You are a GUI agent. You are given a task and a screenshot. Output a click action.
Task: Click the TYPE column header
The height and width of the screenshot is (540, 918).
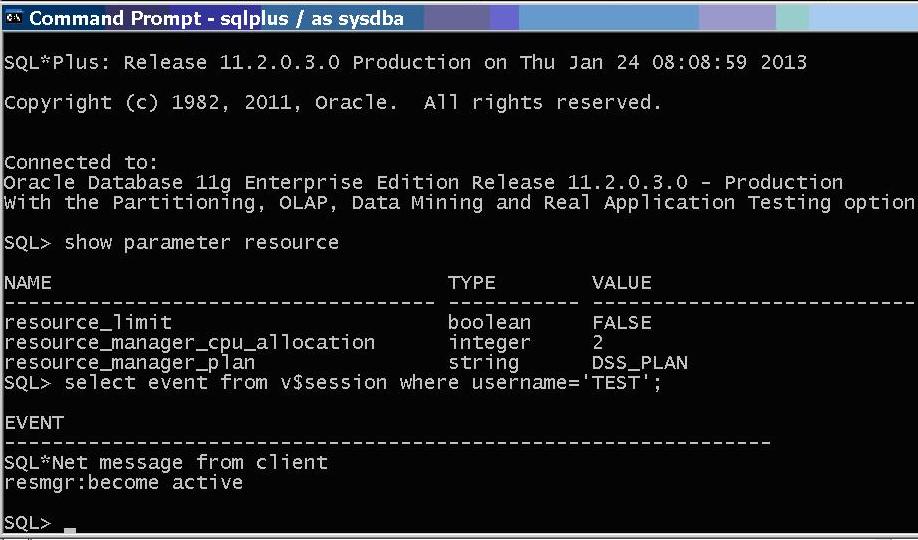click(x=472, y=283)
